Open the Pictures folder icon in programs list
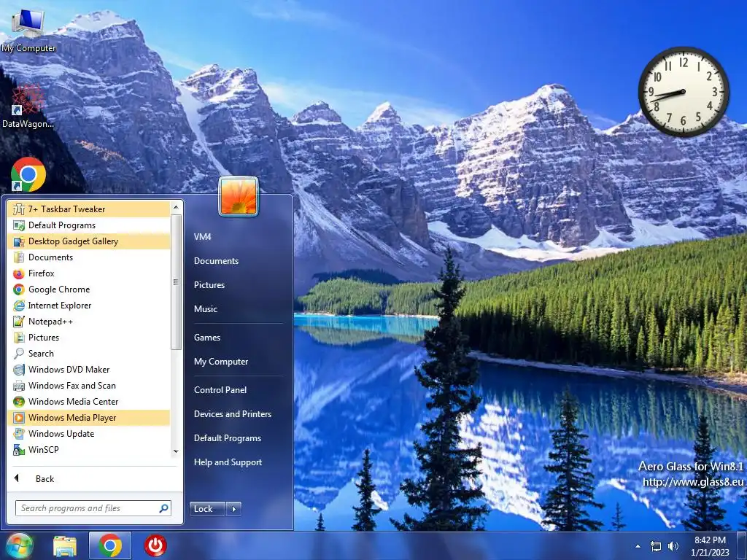This screenshot has height=560, width=747. pos(18,338)
